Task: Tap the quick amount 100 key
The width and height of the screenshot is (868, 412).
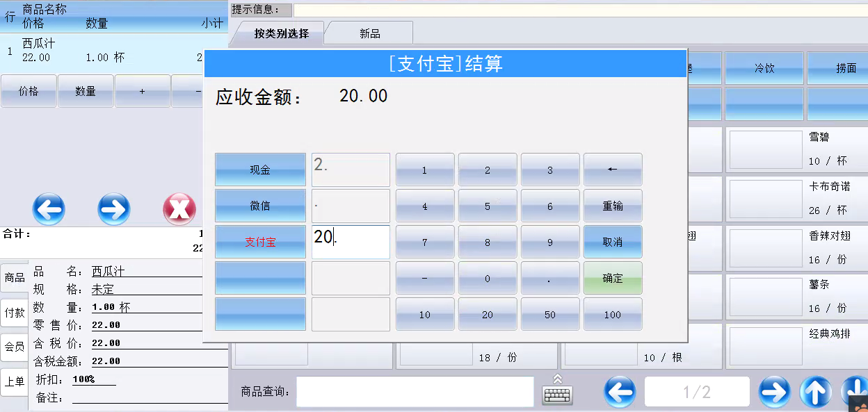Action: point(613,314)
